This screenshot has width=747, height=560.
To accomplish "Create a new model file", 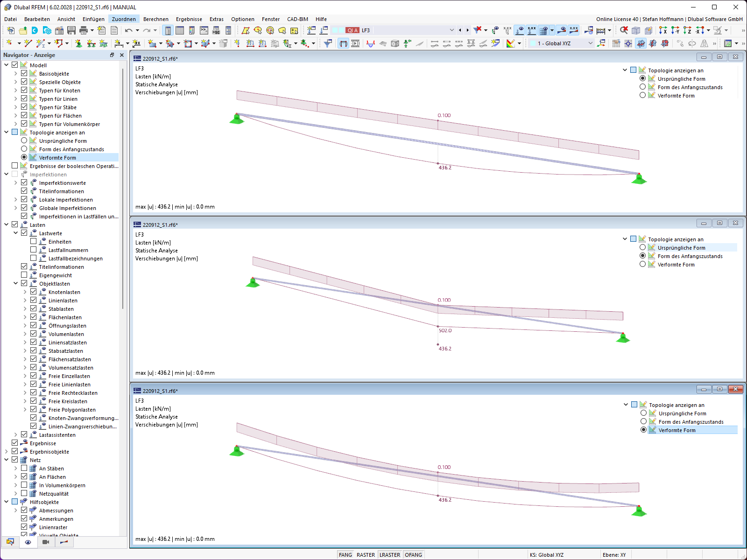I will pyautogui.click(x=11, y=30).
